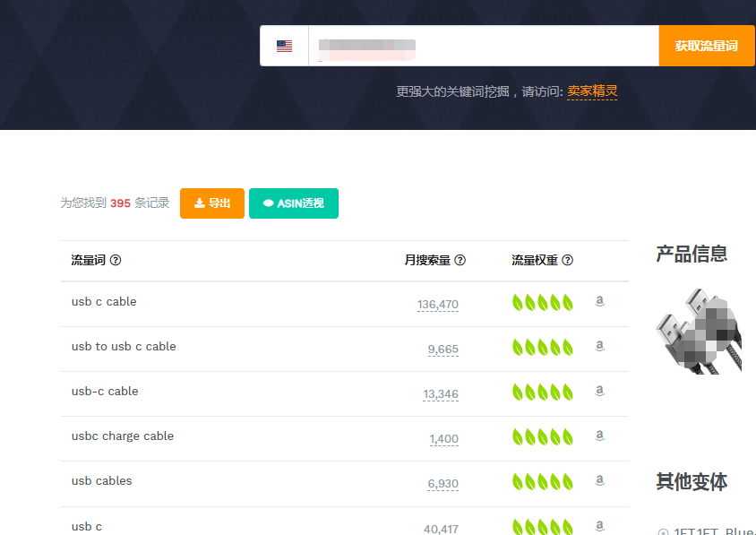Click leaf weight rating for usb cables
756x535 pixels.
pos(542,482)
